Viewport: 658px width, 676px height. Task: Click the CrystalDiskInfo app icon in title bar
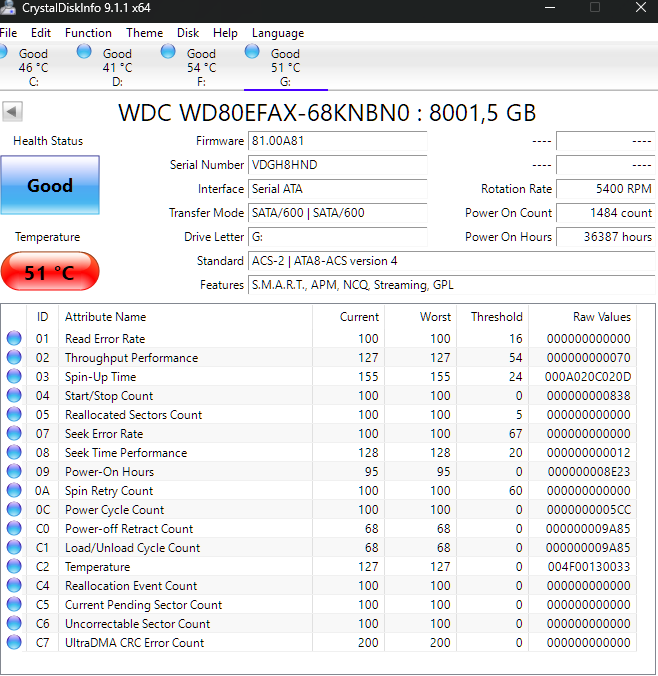(8, 8)
